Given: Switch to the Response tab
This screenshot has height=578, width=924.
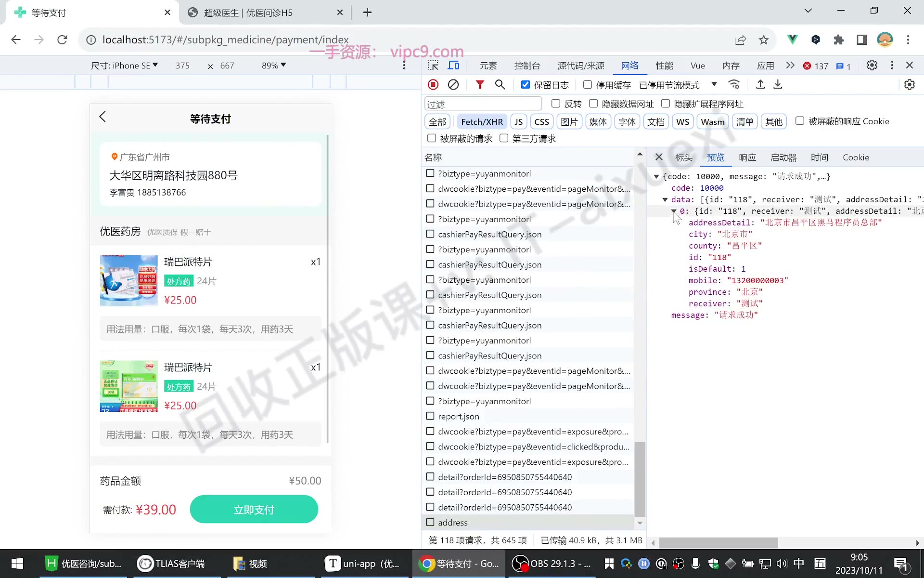Looking at the screenshot, I should tap(747, 158).
